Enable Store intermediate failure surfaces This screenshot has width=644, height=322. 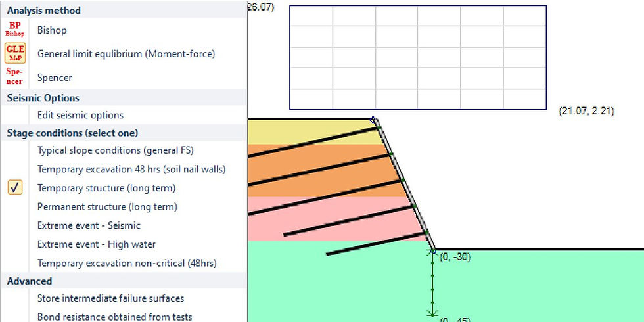click(x=111, y=298)
